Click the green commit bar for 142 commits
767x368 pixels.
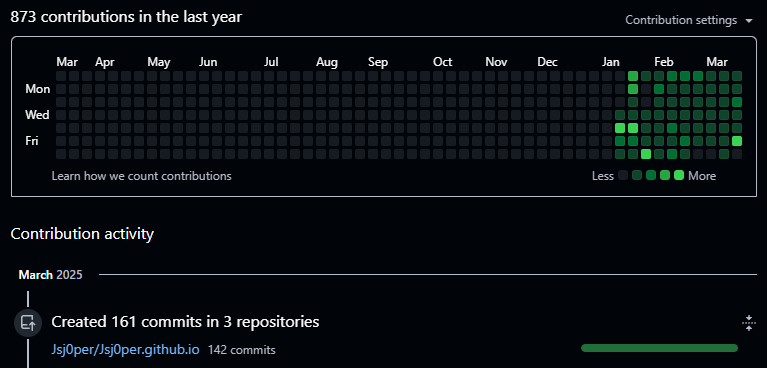[x=659, y=348]
